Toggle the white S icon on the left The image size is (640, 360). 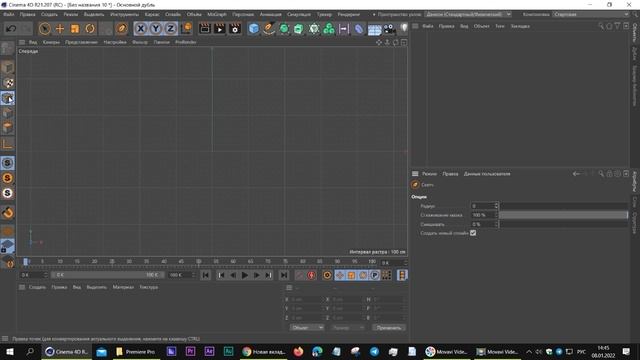(7, 193)
